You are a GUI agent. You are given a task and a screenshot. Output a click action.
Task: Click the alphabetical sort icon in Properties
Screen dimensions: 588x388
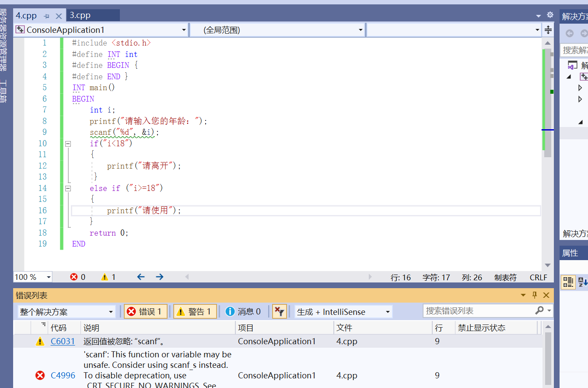coord(583,282)
